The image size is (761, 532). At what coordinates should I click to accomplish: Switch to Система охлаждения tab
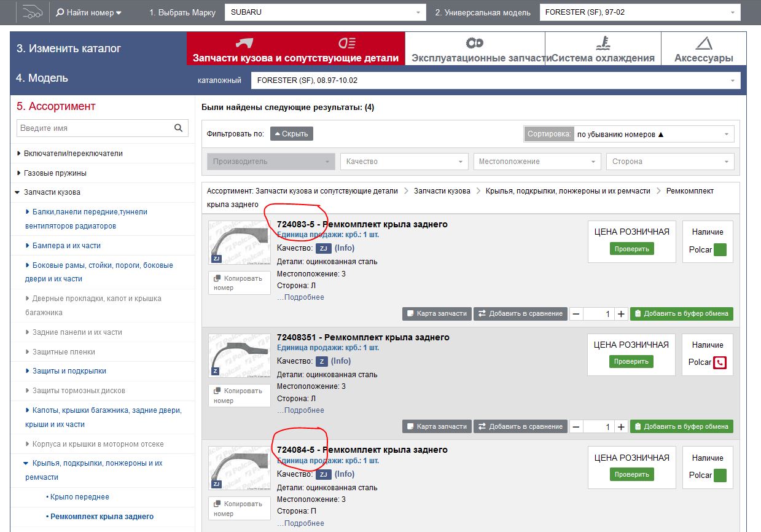603,49
